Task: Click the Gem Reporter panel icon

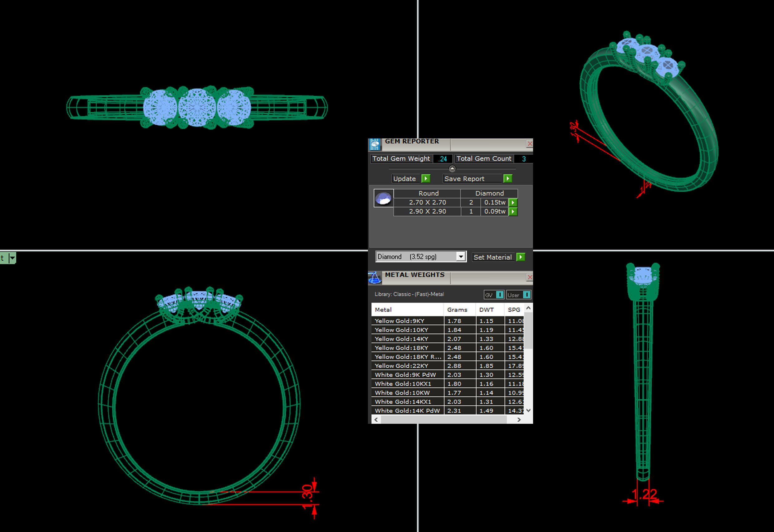Action: 375,144
